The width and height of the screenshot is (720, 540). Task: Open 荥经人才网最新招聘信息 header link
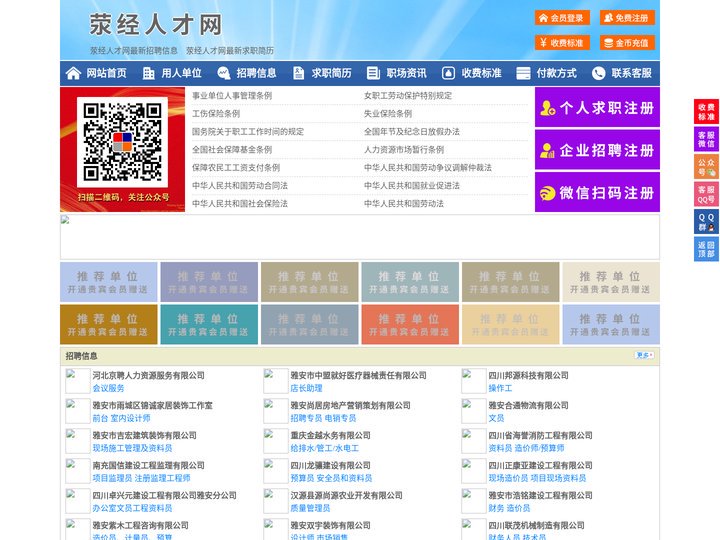tap(134, 51)
